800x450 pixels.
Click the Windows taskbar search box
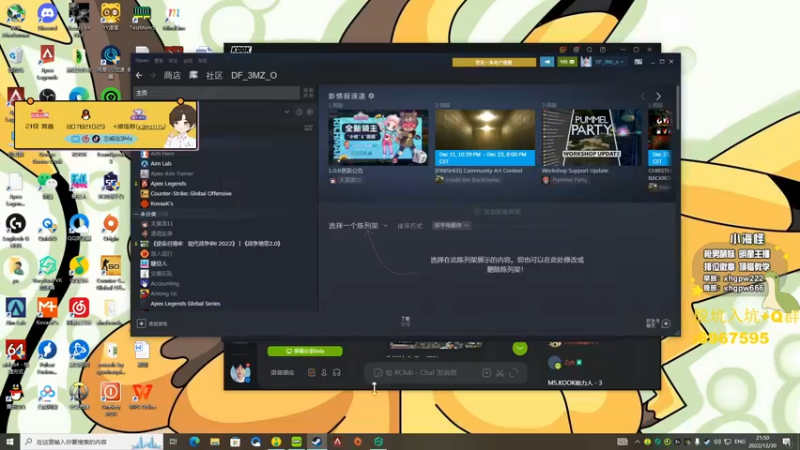click(x=92, y=442)
